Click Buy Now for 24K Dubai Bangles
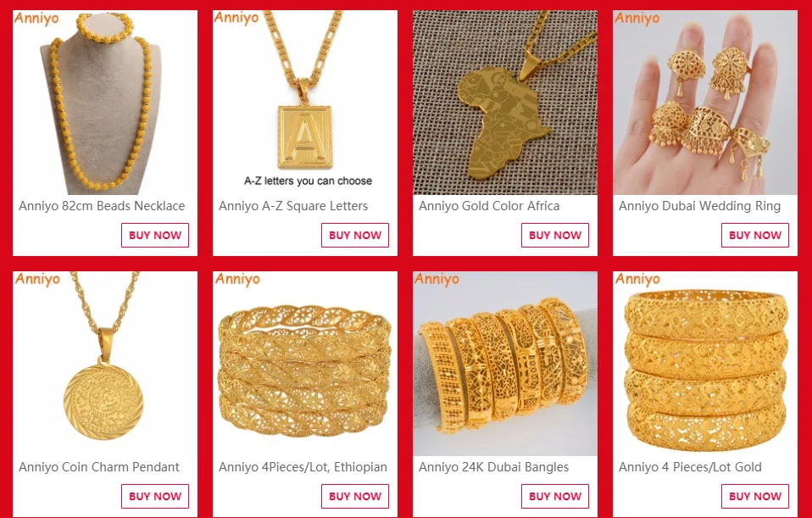 (554, 496)
